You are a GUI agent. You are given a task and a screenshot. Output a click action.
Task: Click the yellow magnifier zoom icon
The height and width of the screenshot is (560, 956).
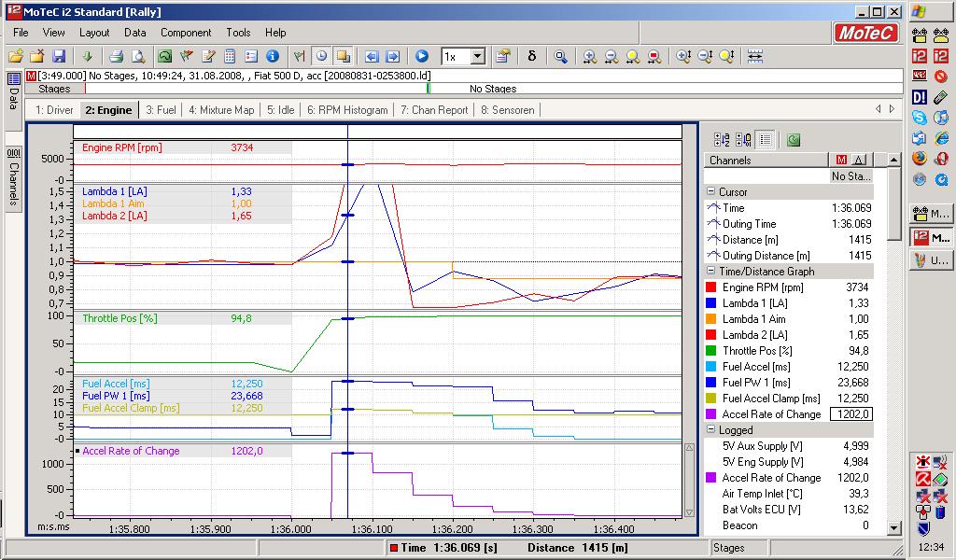[632, 57]
